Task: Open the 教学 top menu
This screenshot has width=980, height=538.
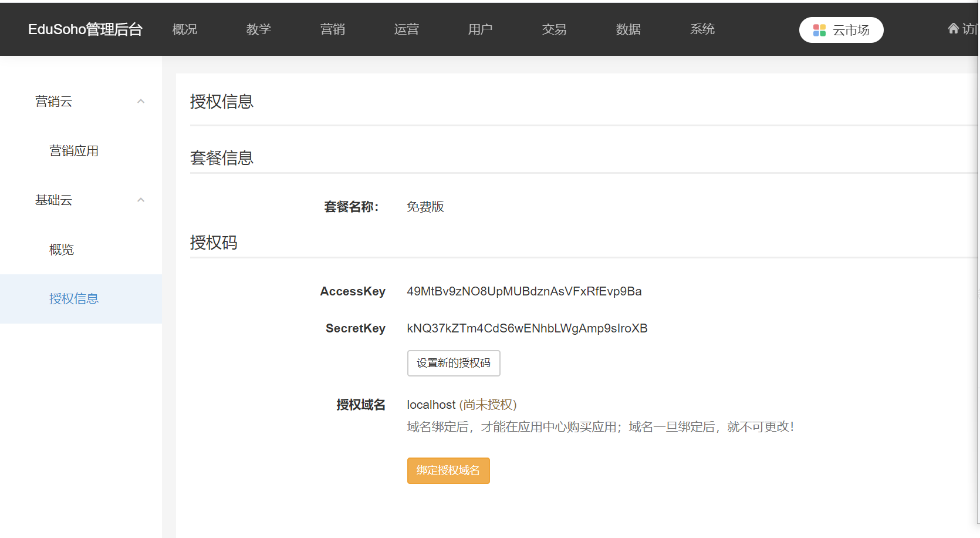Action: 259,29
